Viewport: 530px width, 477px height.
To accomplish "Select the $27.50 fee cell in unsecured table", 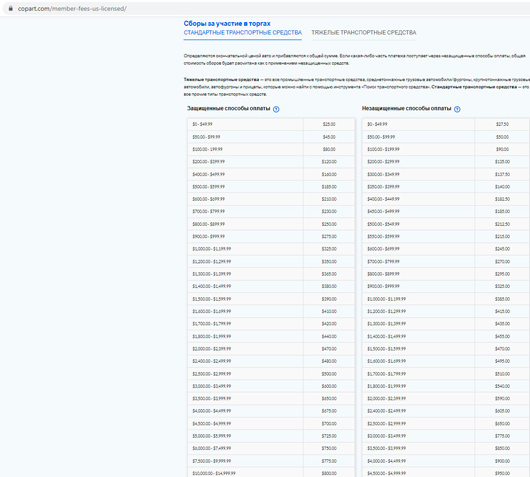I will click(502, 124).
